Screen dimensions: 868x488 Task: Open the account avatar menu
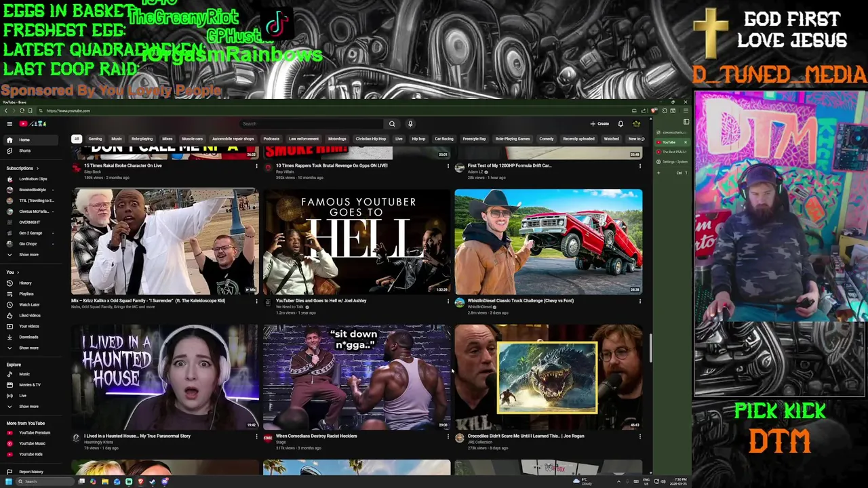pos(636,124)
